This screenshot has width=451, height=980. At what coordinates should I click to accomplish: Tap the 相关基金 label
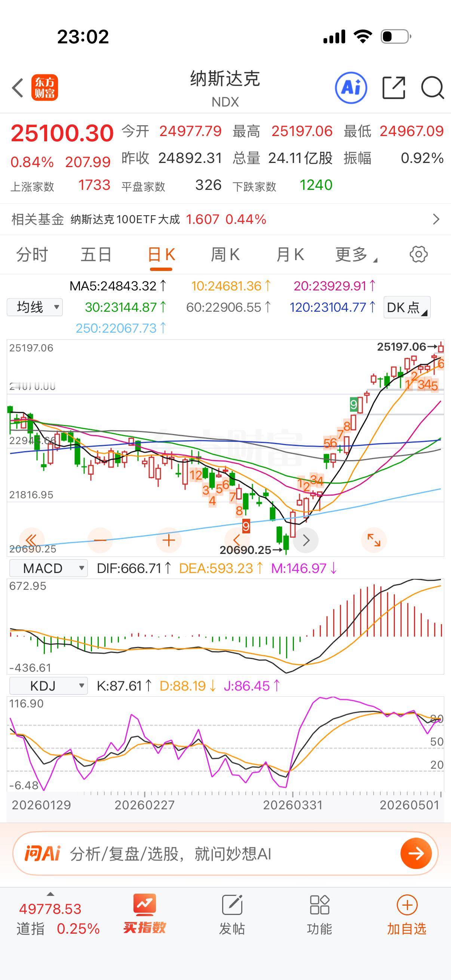coord(37,219)
